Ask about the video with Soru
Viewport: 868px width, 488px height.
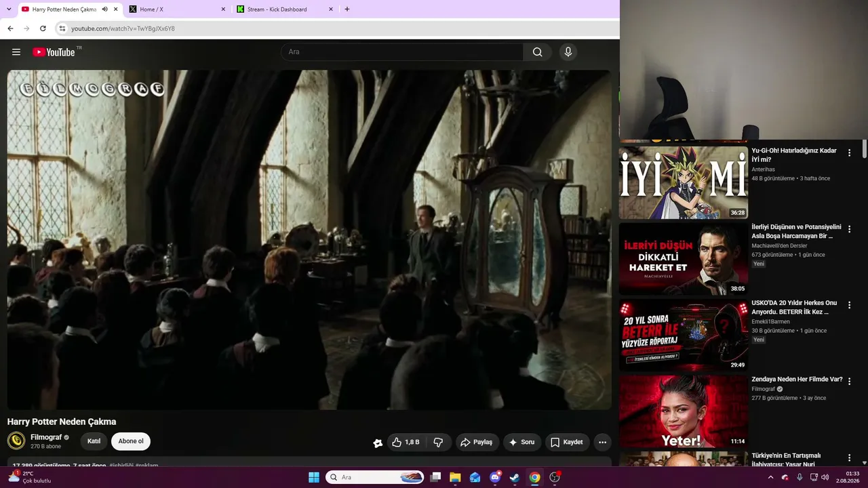[x=522, y=442]
